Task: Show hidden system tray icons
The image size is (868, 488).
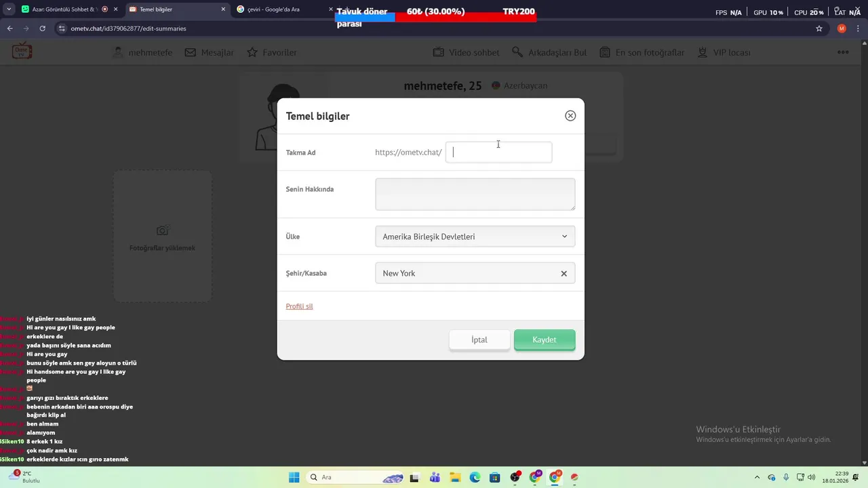Action: coord(757,477)
